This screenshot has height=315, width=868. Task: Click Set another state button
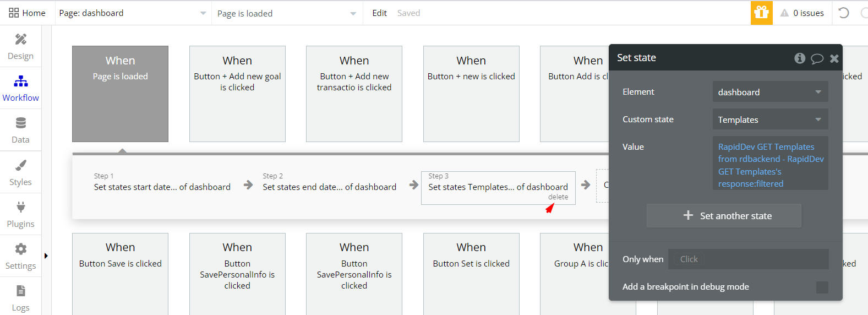coord(724,216)
